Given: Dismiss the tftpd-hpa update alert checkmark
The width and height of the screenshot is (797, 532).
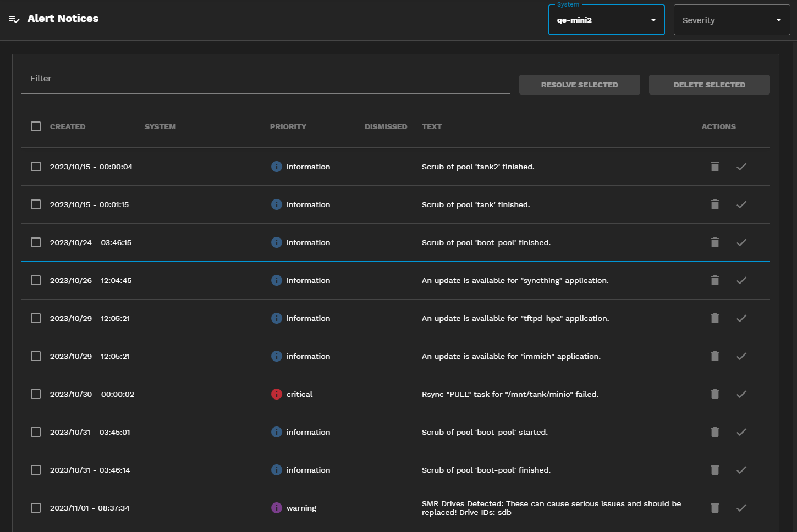Looking at the screenshot, I should [x=741, y=318].
